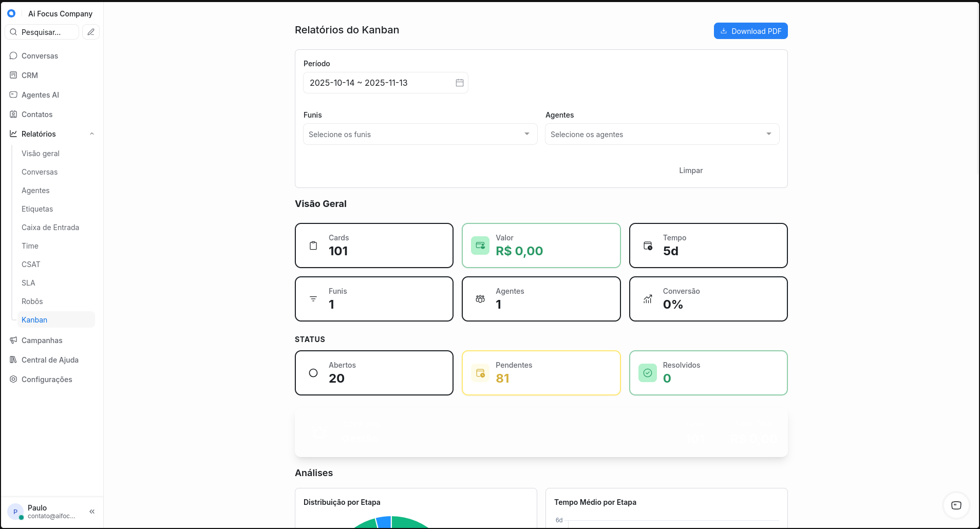
Task: Open the Campanhas megaphone icon
Action: click(13, 340)
